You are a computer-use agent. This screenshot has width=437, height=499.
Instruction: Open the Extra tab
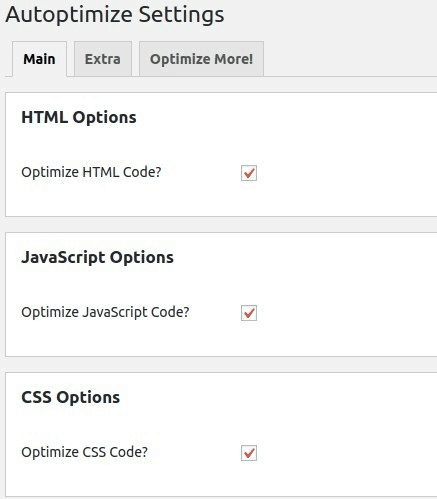click(103, 59)
